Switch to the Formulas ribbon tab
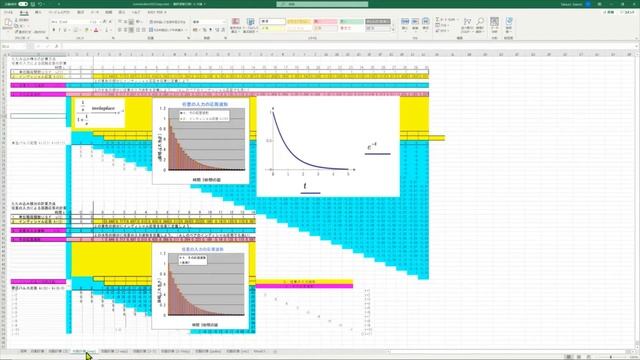This screenshot has height=360, width=640. click(81, 13)
